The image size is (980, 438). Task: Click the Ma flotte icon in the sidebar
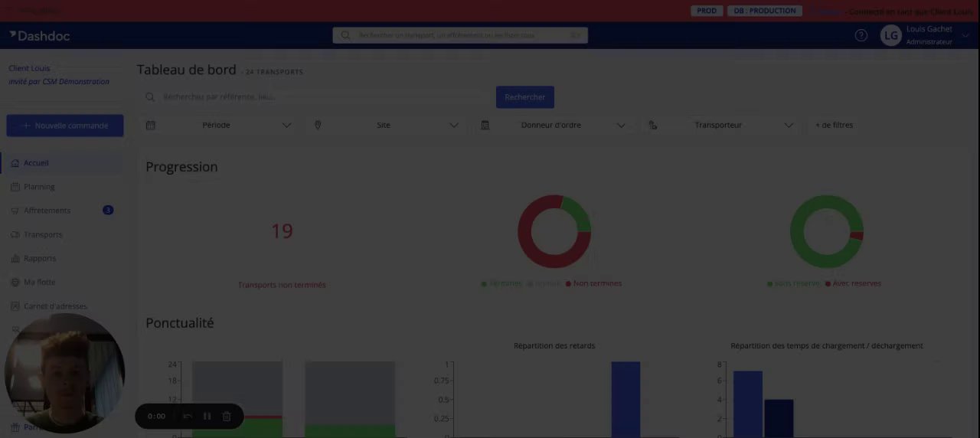coord(15,283)
